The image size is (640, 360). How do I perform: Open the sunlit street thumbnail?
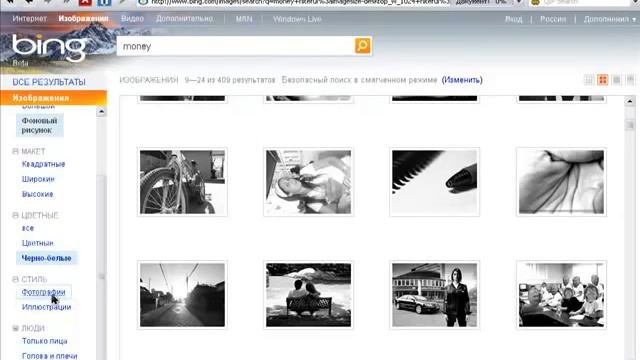[182, 295]
